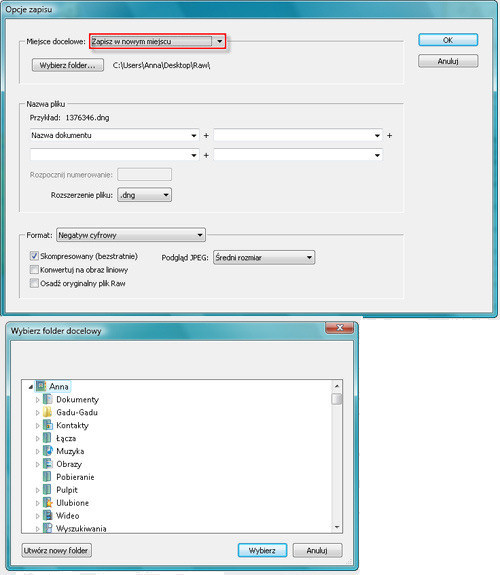The width and height of the screenshot is (500, 575).
Task: Click the folder tree scroll up arrow
Action: (337, 386)
